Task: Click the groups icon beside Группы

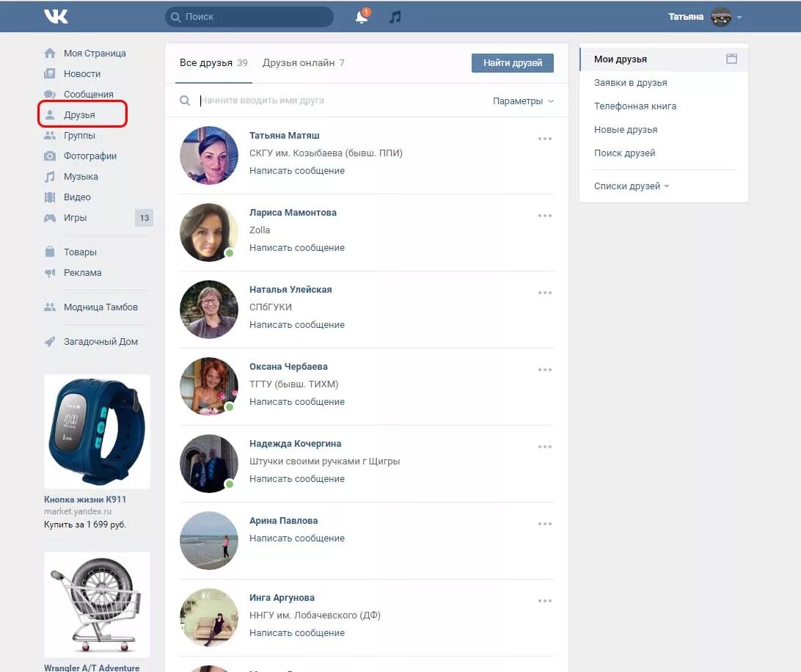Action: click(x=50, y=136)
